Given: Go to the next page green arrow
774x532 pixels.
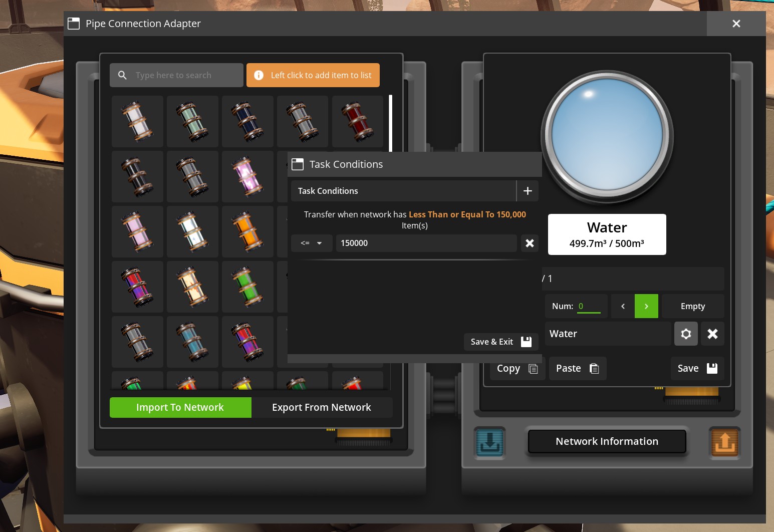Looking at the screenshot, I should (x=646, y=306).
